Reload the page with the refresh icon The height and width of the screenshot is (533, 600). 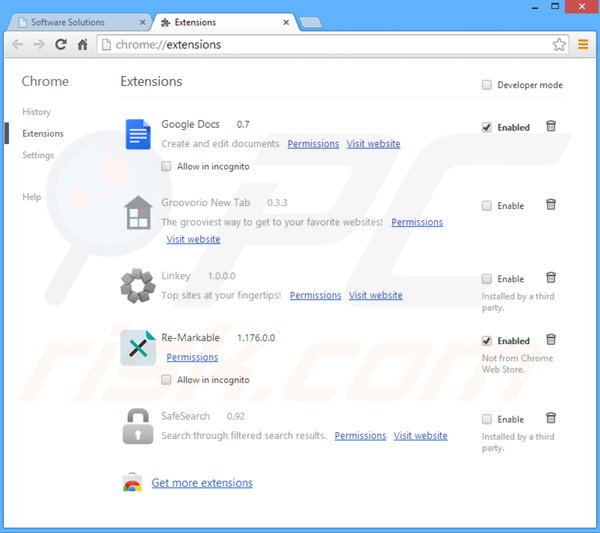[x=61, y=45]
